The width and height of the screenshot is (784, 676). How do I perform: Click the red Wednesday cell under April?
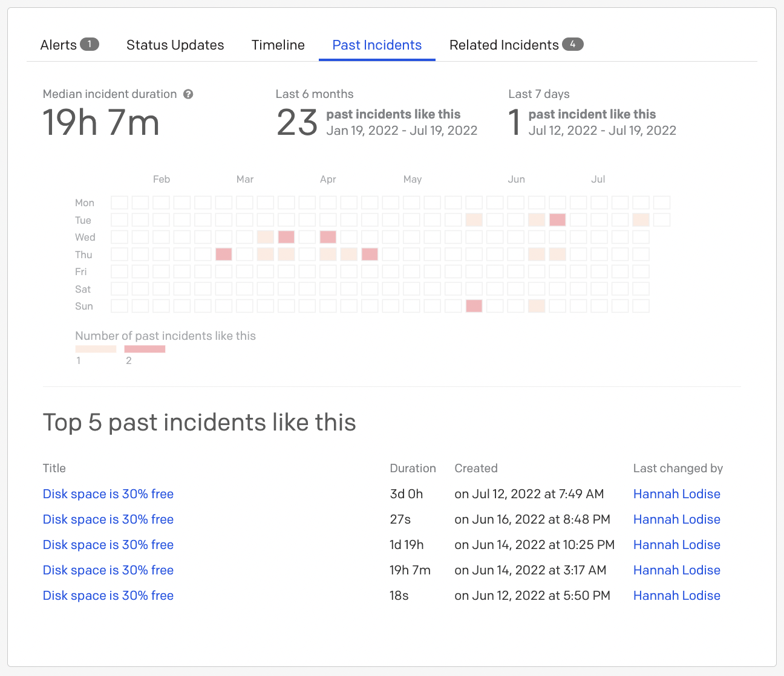tap(328, 237)
